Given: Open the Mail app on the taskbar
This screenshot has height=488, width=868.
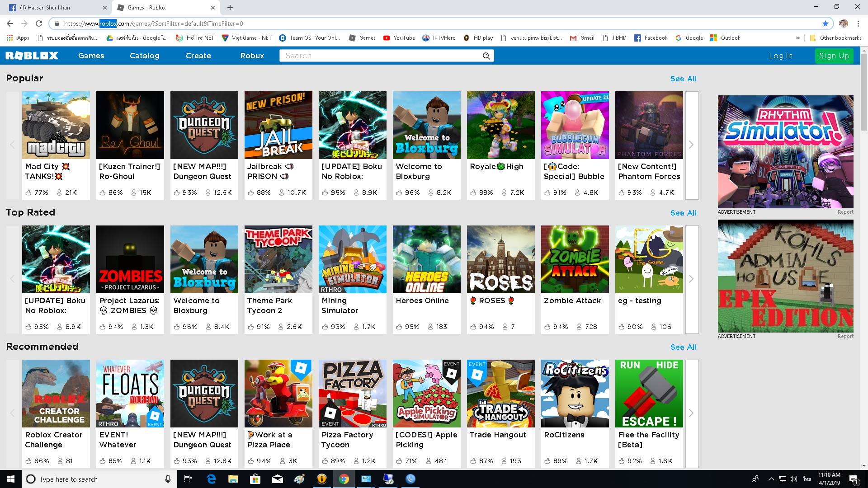Looking at the screenshot, I should (x=278, y=479).
